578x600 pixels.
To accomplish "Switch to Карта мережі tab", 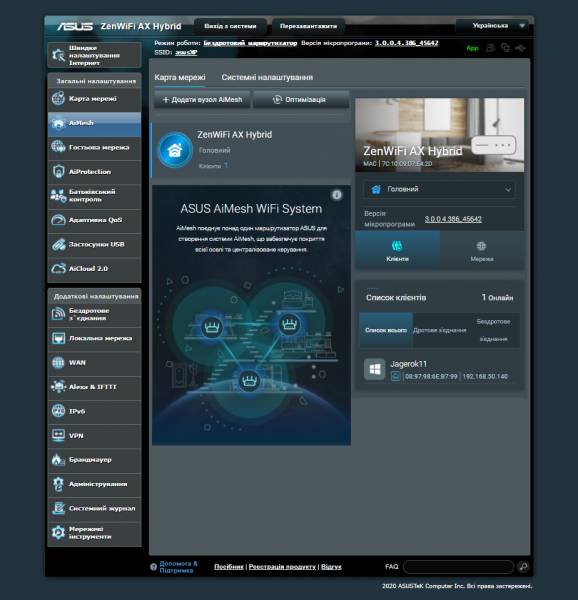I will coord(180,78).
